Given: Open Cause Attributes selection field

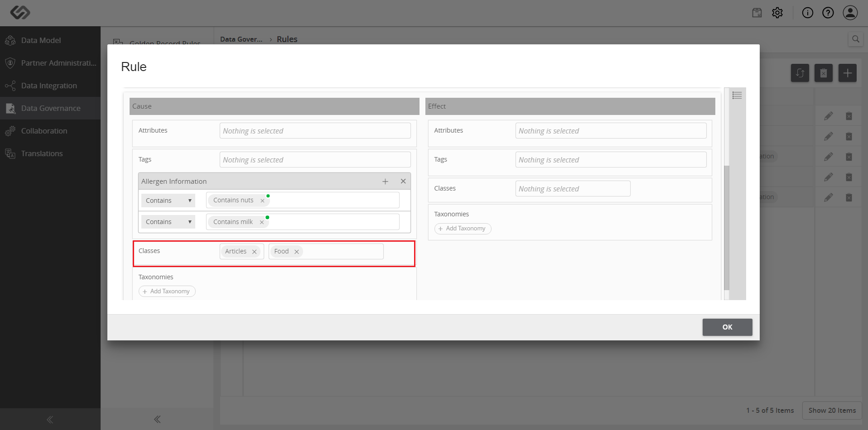Looking at the screenshot, I should pos(315,131).
